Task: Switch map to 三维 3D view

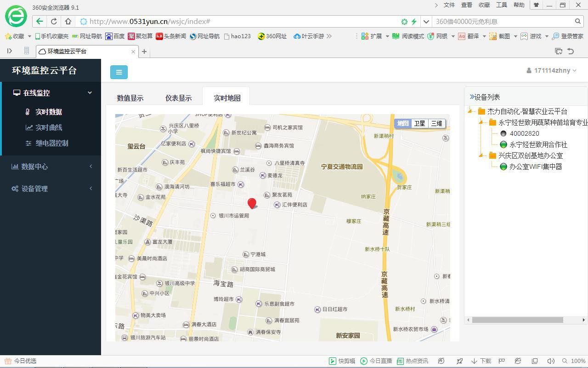Action: pos(436,123)
